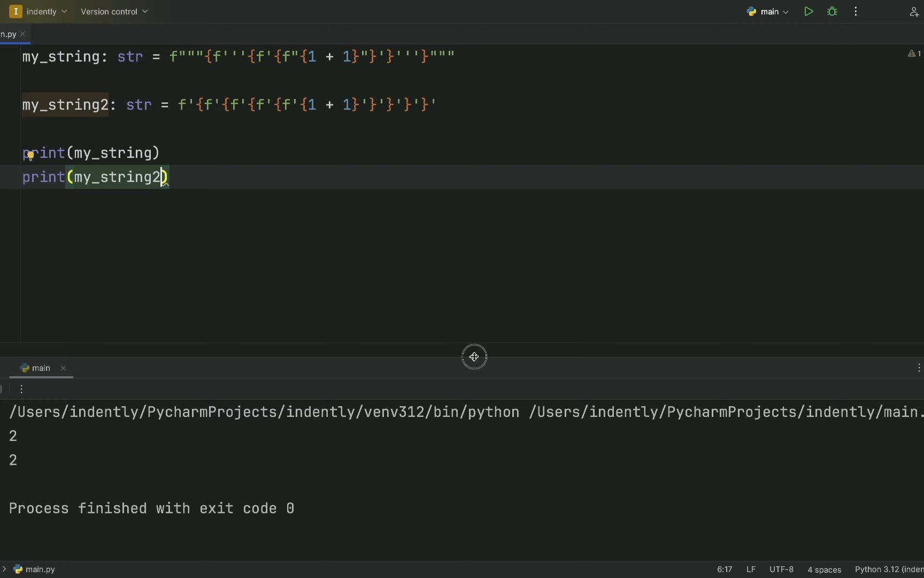Select the main.py editor tab
The height and width of the screenshot is (578, 924).
pyautogui.click(x=8, y=34)
